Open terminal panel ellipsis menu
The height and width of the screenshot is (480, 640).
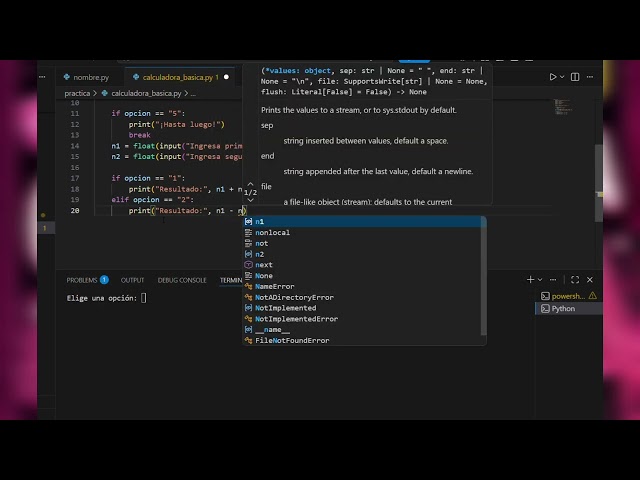pyautogui.click(x=553, y=280)
